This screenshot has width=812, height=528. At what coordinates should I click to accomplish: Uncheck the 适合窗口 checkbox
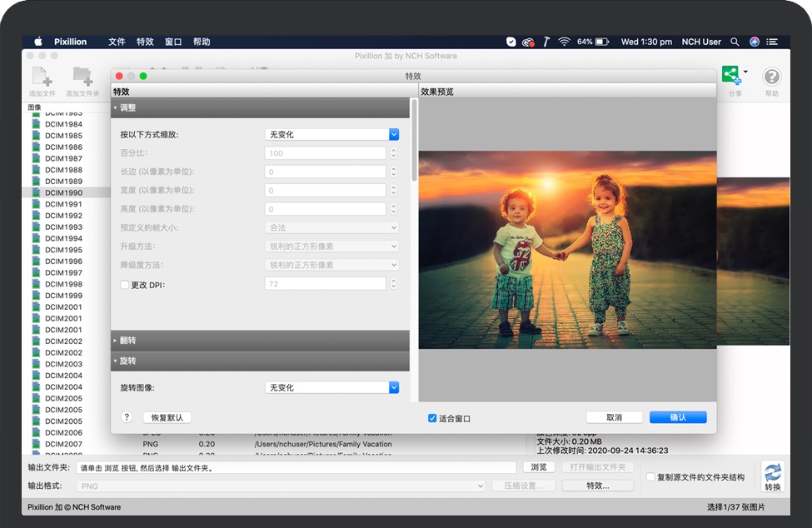point(432,417)
